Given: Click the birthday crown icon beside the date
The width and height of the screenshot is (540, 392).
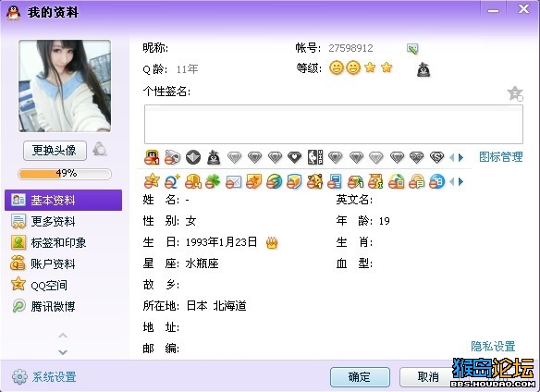Looking at the screenshot, I should tap(272, 243).
